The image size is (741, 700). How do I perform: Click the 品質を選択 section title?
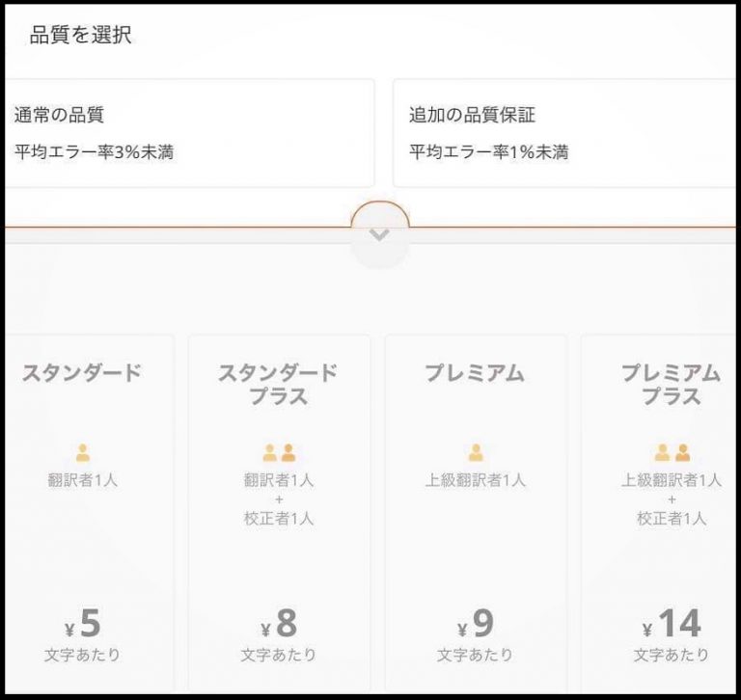click(81, 37)
